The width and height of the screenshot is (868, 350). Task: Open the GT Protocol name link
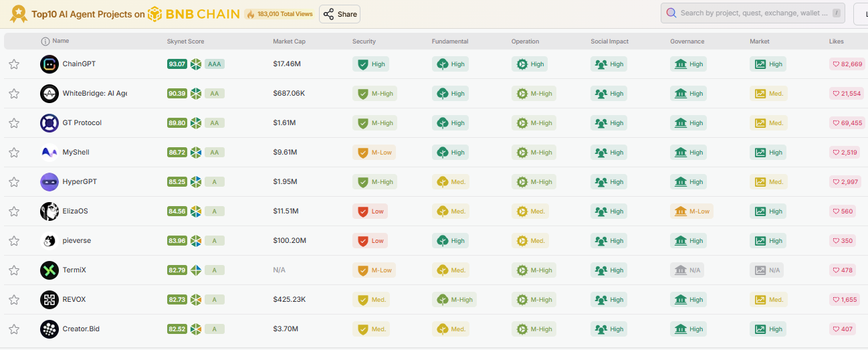[82, 123]
